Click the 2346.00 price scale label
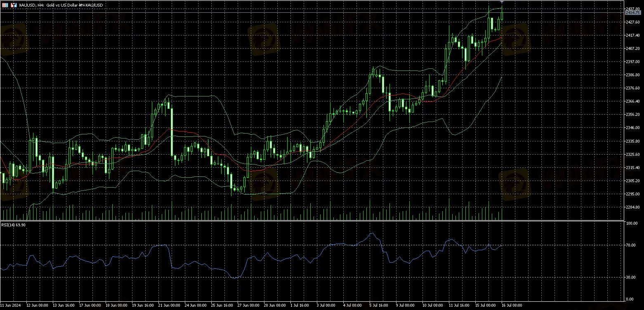This screenshot has height=310, width=644. pyautogui.click(x=632, y=128)
